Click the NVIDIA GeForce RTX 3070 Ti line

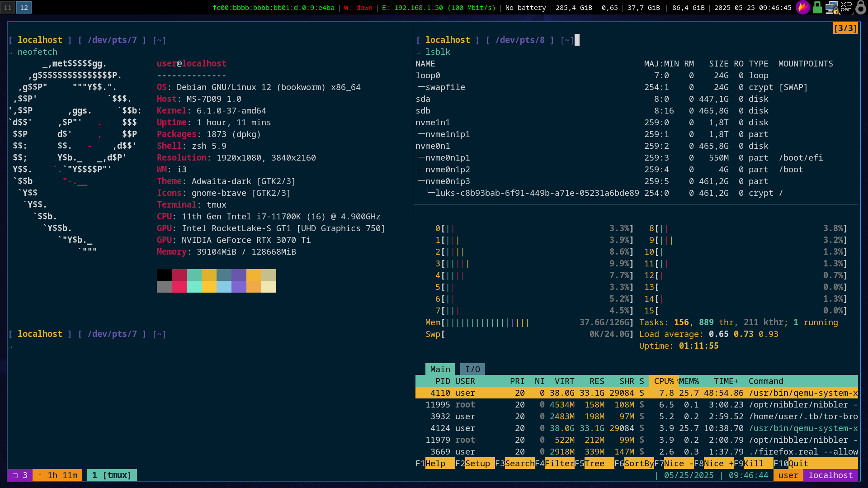pos(234,240)
